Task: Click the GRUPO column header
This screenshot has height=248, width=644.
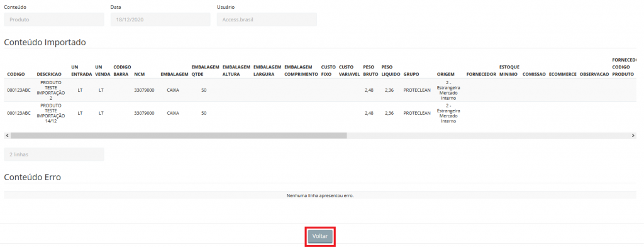Action: (411, 74)
